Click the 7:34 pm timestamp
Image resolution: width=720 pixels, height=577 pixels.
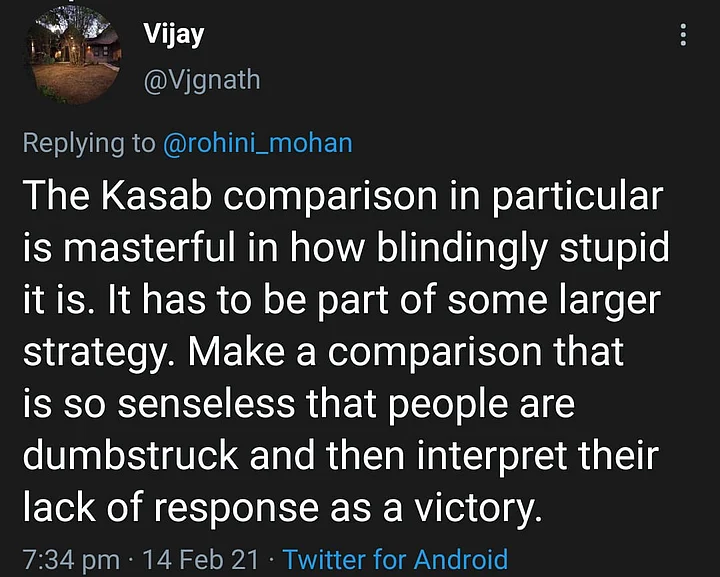pos(71,560)
